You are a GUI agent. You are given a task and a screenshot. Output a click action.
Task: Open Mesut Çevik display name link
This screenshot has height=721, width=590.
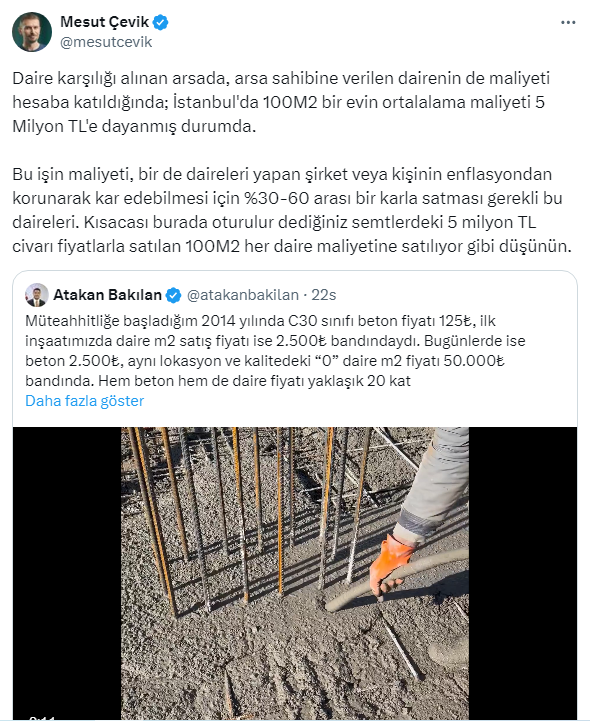pos(105,22)
